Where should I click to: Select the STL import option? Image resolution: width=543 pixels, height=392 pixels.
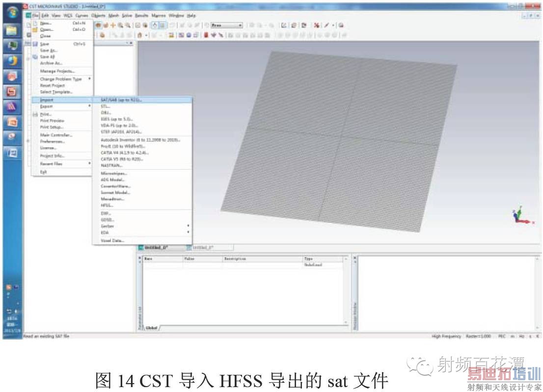[x=142, y=106]
